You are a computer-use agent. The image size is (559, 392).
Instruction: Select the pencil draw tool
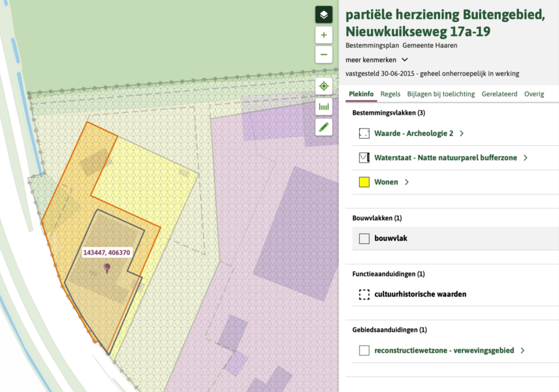point(323,127)
